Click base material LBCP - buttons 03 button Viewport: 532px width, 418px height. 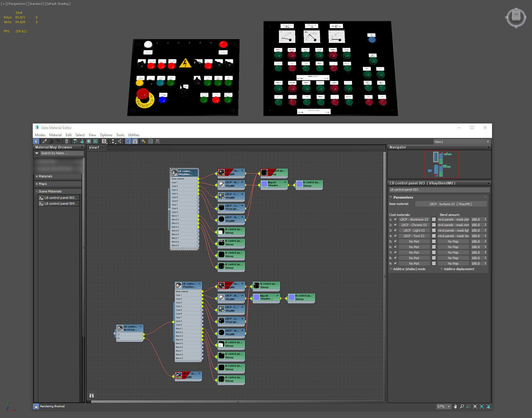451,204
